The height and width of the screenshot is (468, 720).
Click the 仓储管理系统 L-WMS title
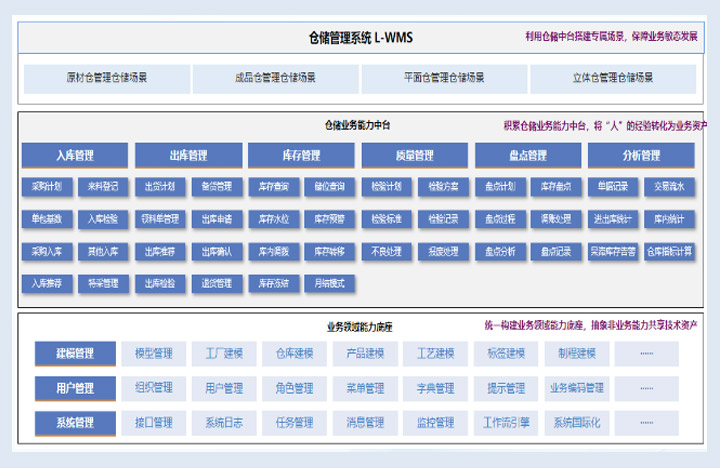tap(361, 38)
